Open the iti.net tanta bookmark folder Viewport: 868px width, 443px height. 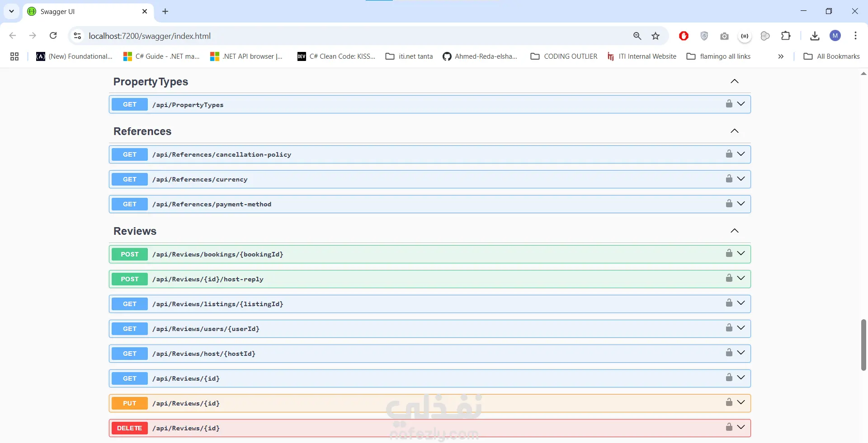click(x=409, y=56)
